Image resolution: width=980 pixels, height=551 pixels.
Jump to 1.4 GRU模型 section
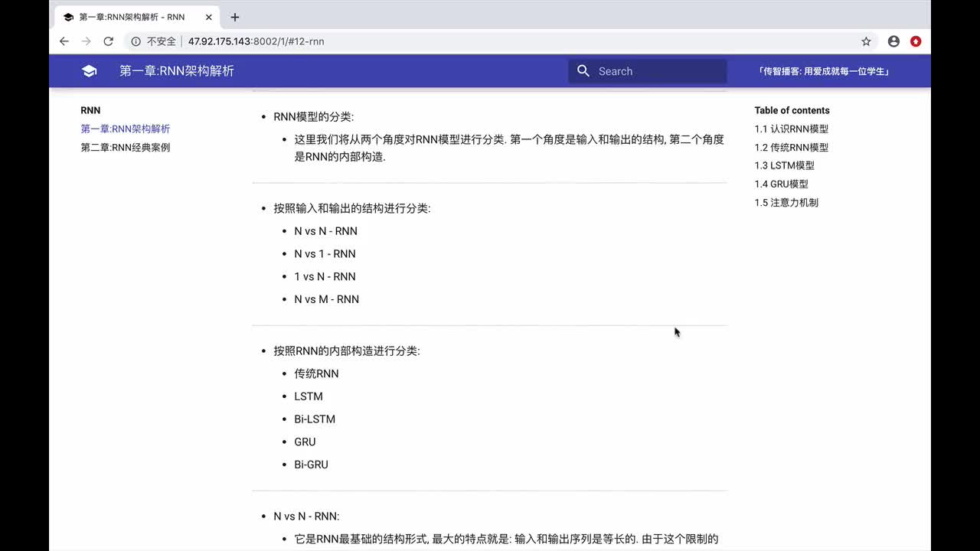click(782, 184)
